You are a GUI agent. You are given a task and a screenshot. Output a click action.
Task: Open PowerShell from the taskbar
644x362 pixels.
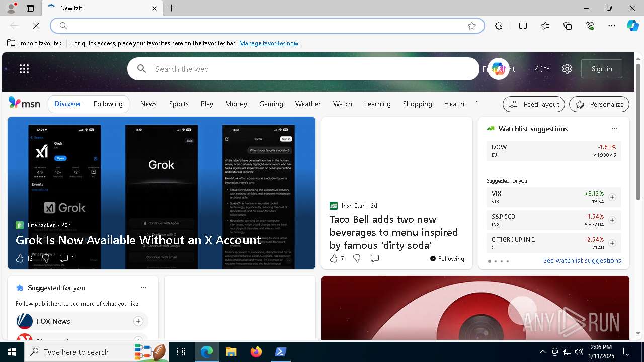[281, 352]
